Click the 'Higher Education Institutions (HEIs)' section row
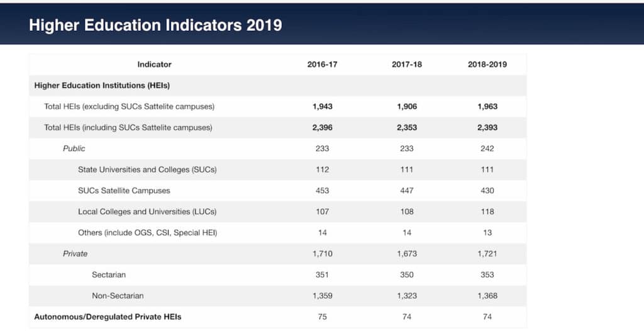 (102, 85)
